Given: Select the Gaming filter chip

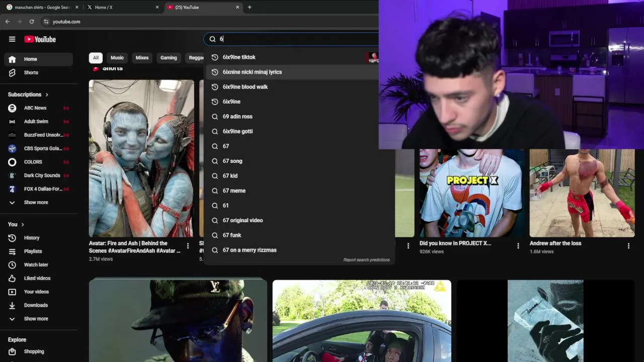Looking at the screenshot, I should click(x=169, y=58).
